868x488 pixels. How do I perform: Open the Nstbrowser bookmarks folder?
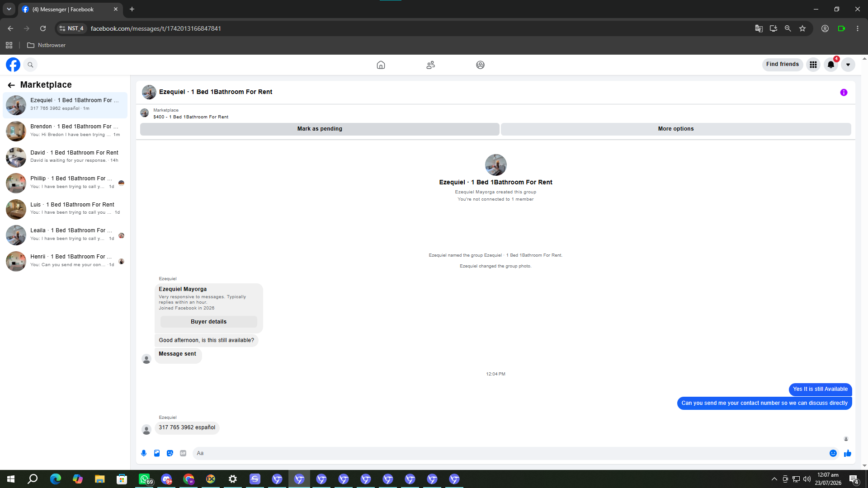pyautogui.click(x=47, y=45)
